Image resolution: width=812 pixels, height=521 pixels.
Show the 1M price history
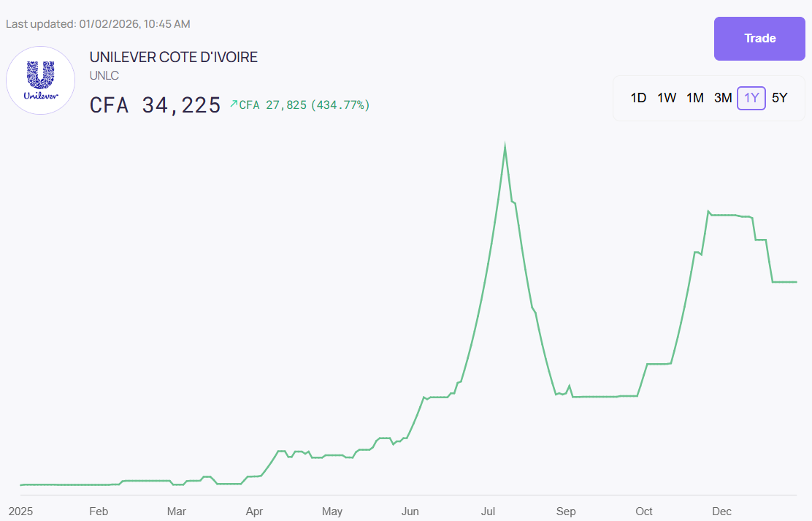[694, 98]
